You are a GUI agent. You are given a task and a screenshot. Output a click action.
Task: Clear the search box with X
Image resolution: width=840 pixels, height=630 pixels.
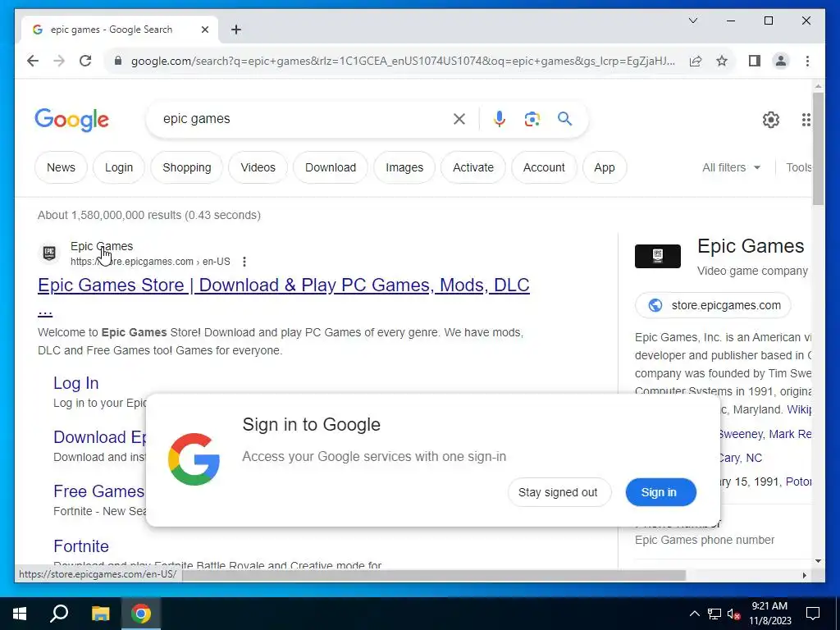(x=459, y=119)
